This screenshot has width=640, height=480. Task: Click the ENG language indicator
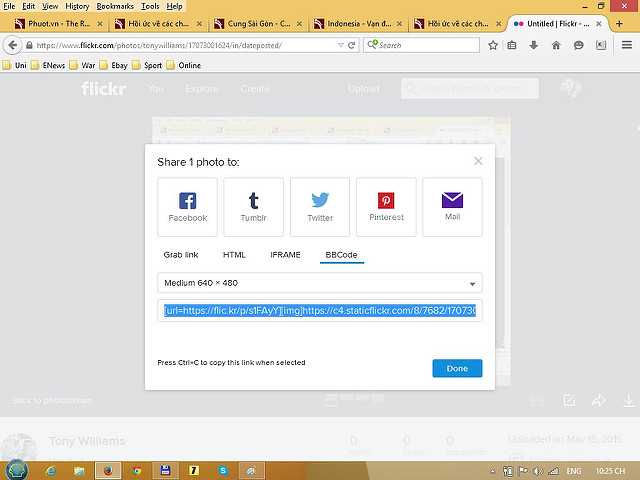pos(573,471)
